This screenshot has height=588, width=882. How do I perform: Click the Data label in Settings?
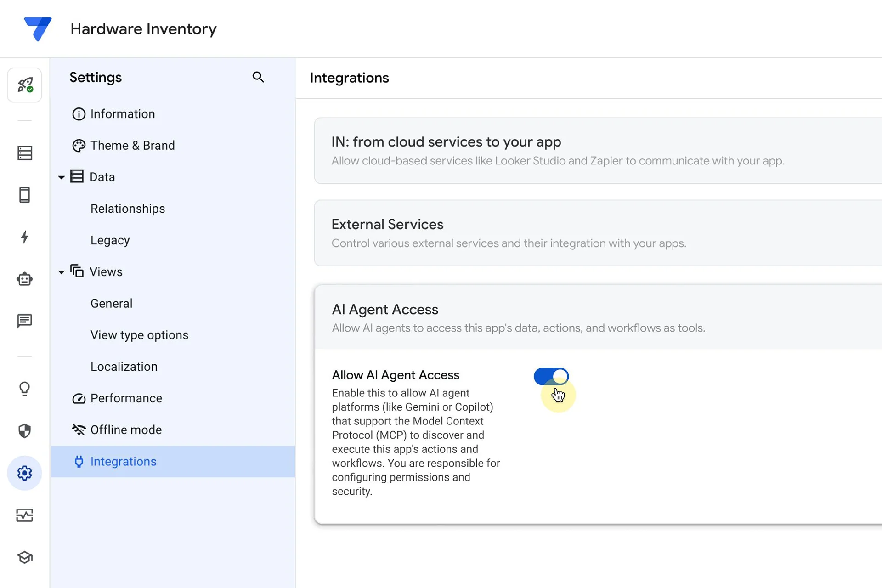click(102, 177)
